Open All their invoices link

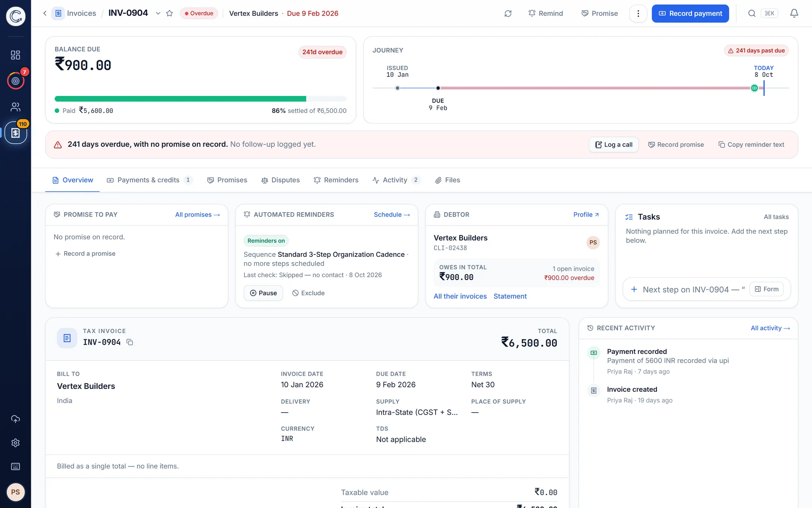point(460,296)
